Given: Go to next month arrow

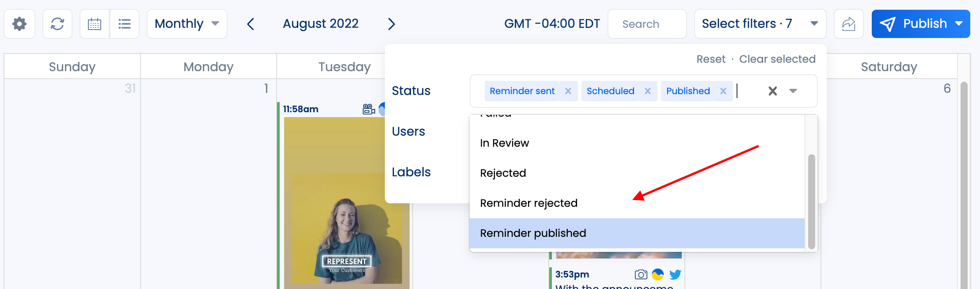Looking at the screenshot, I should [x=391, y=24].
